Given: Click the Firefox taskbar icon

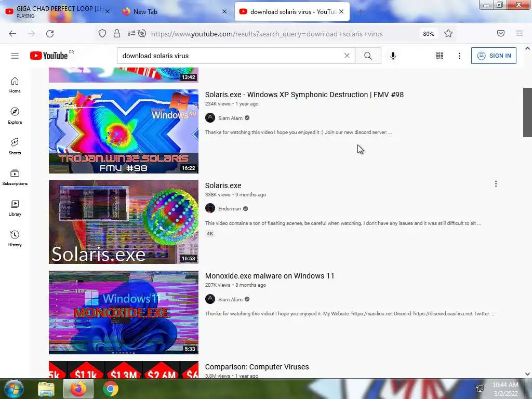Looking at the screenshot, I should (78, 389).
